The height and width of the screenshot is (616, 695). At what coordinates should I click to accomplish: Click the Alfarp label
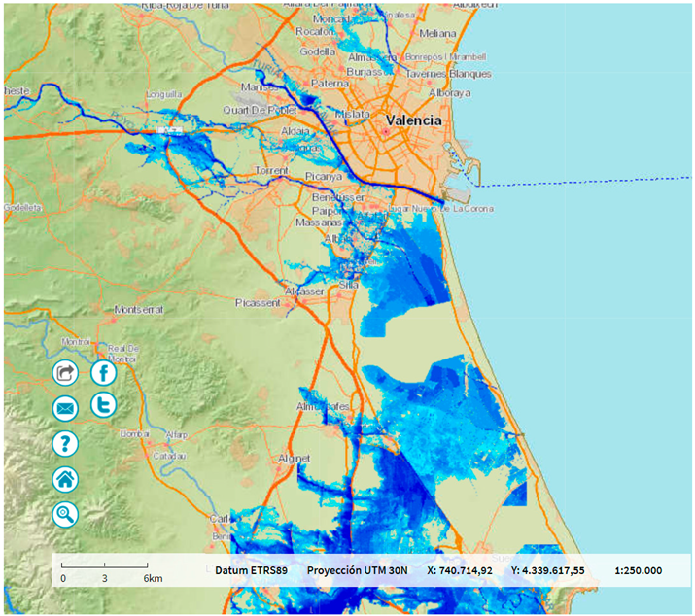[176, 435]
